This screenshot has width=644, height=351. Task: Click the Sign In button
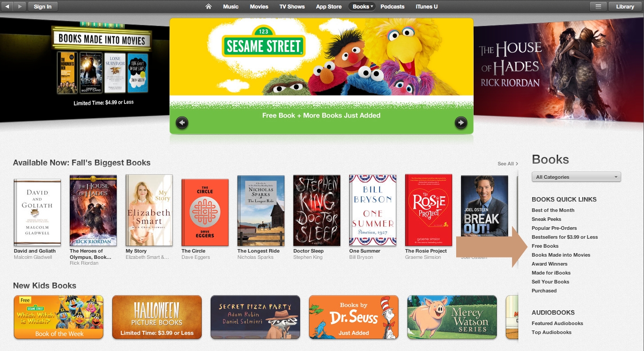[x=42, y=6]
